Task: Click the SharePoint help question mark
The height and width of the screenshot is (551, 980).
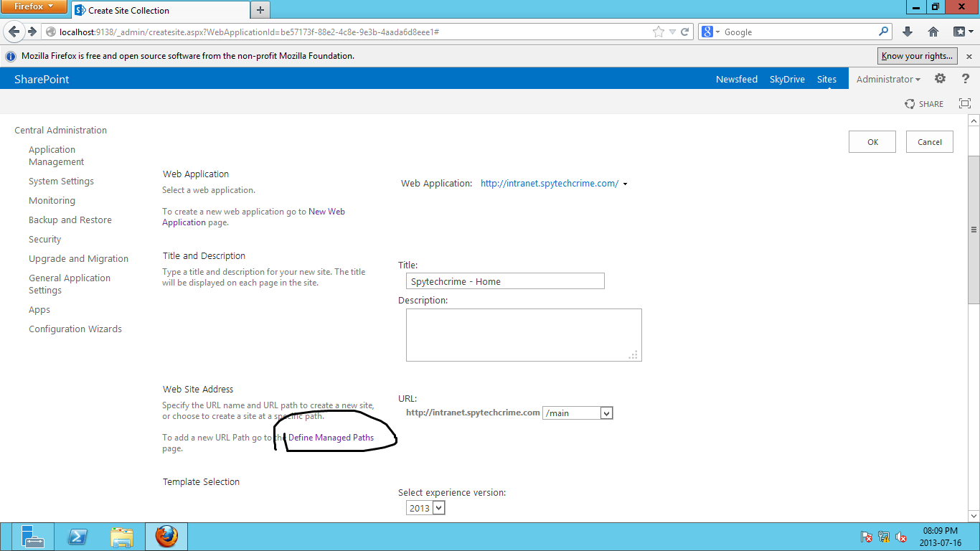Action: [x=966, y=79]
